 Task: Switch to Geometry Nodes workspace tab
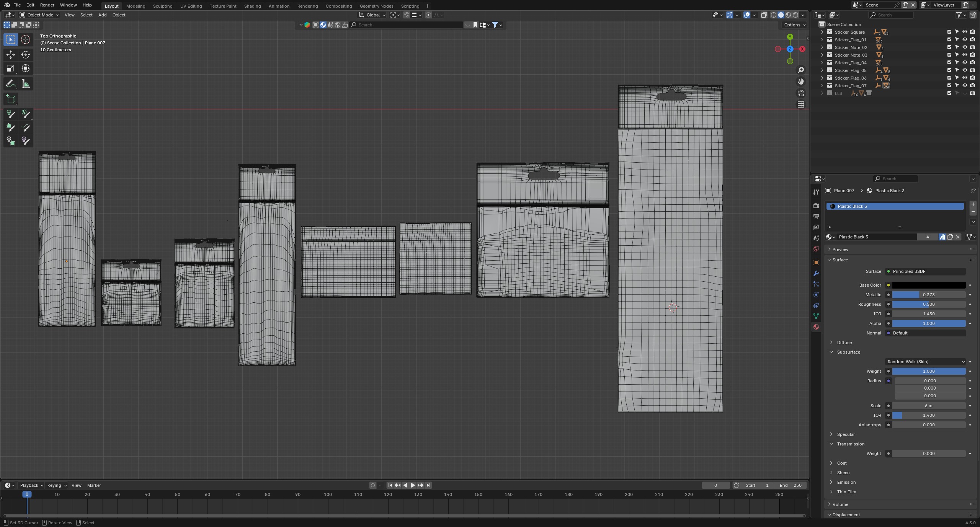coord(376,6)
